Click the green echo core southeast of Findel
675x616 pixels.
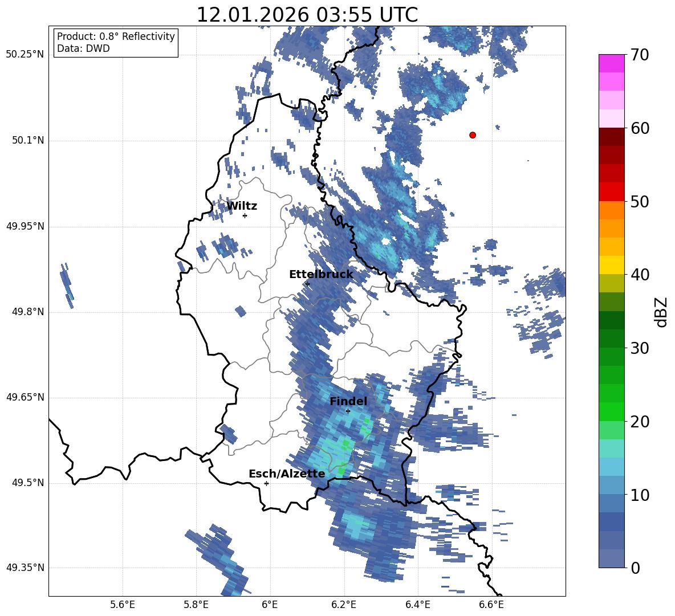pyautogui.click(x=366, y=428)
